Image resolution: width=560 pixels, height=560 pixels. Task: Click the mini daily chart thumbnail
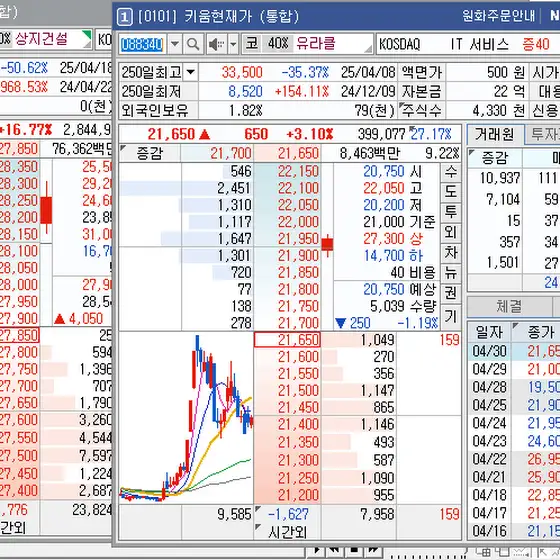186,417
